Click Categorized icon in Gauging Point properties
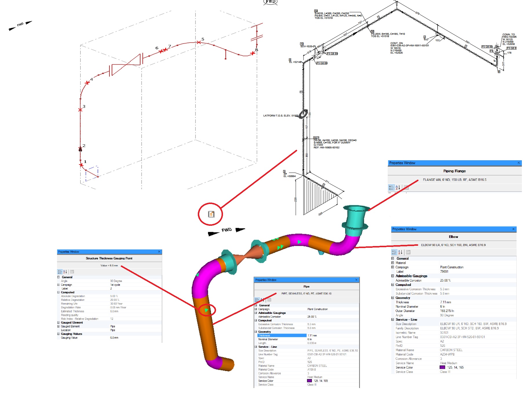The image size is (532, 395). (60, 272)
